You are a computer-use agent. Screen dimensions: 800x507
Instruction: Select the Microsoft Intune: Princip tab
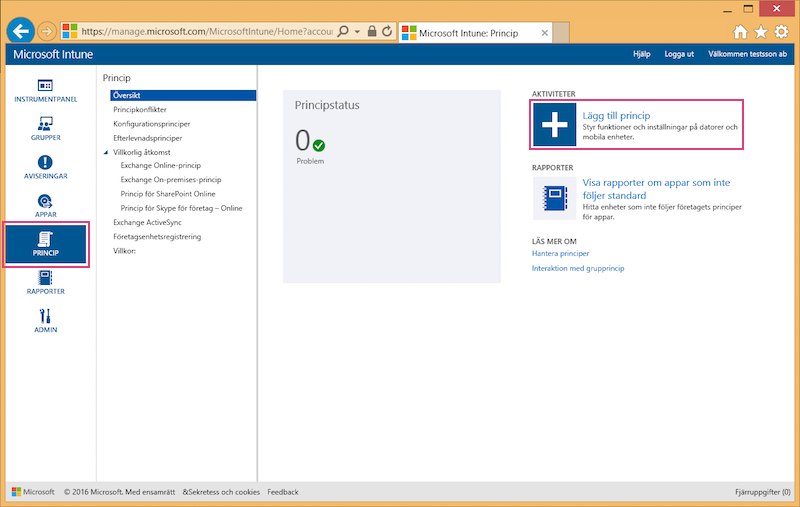pyautogui.click(x=468, y=33)
